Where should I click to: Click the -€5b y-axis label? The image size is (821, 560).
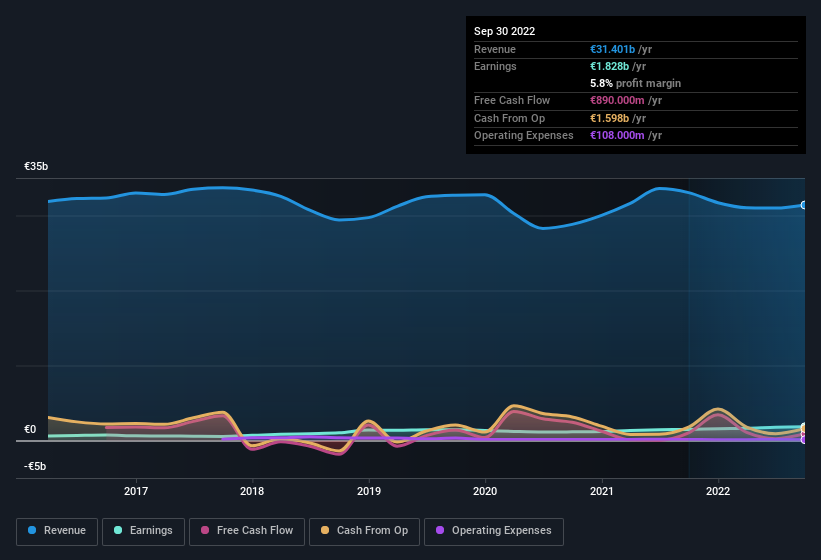[x=35, y=466]
